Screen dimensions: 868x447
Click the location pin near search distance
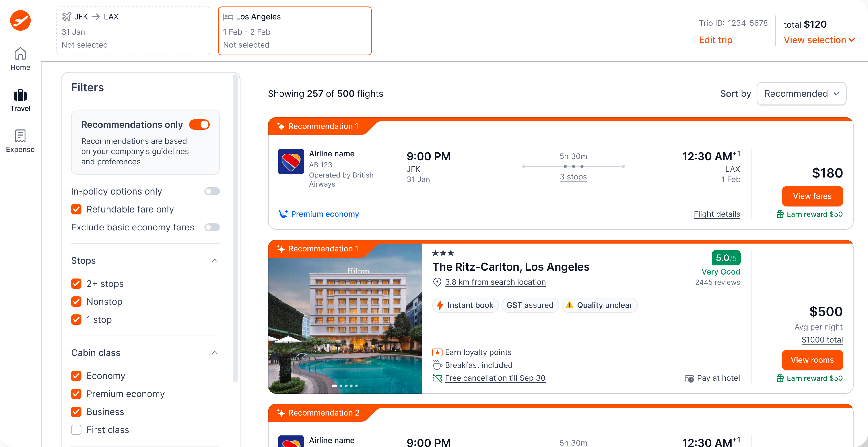point(437,282)
